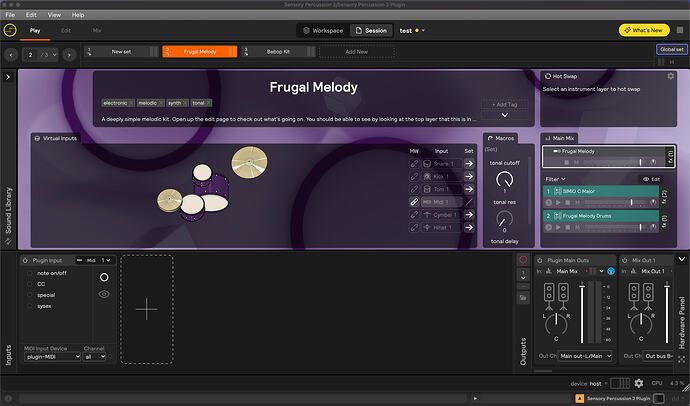The image size is (690, 406).
Task: Toggle the circle power icon on SIMIO C Major layer
Action: 548,202
